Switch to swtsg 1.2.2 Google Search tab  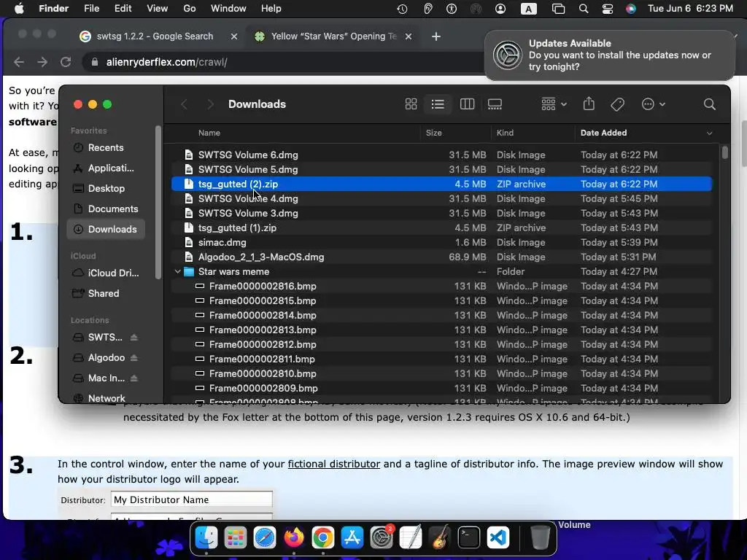pos(155,36)
